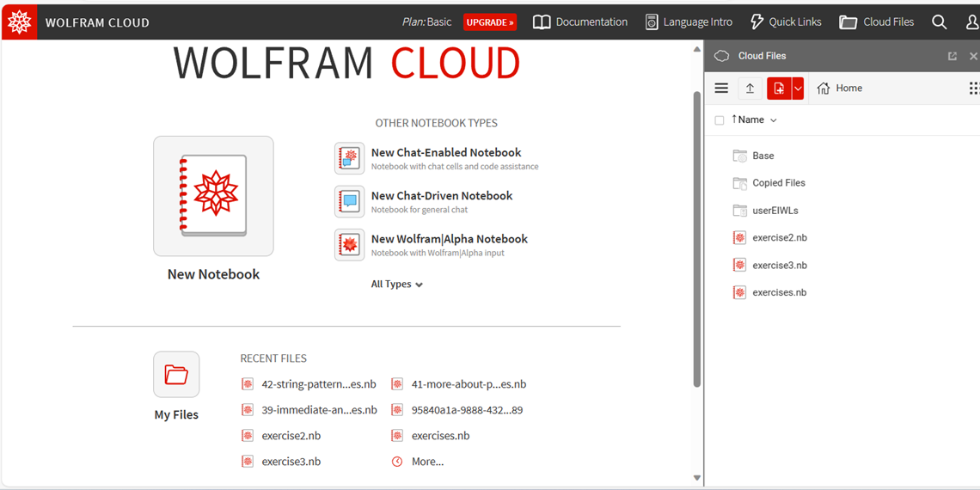Open recent file 95840a1a-9888-432...89
This screenshot has width=980, height=490.
[x=467, y=410]
